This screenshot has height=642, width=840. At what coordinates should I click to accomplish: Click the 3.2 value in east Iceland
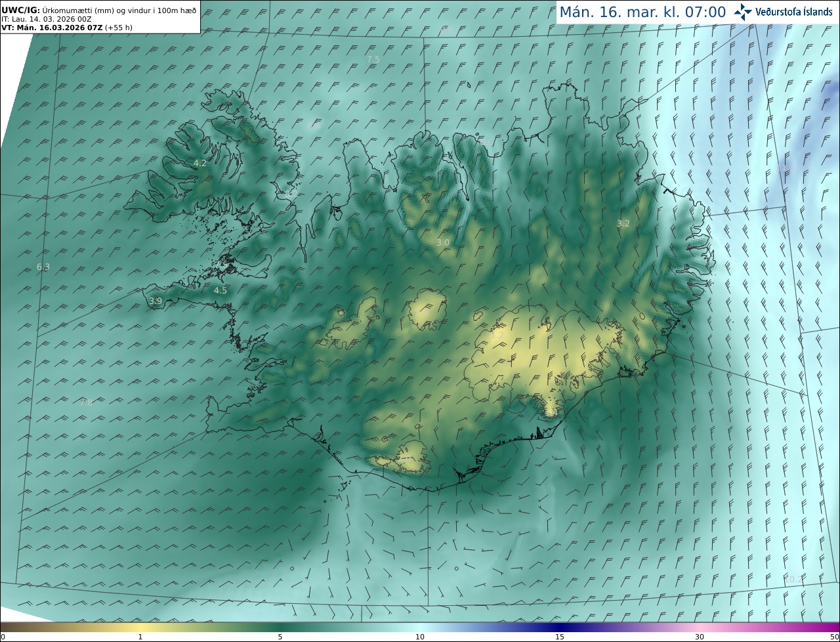coord(623,223)
